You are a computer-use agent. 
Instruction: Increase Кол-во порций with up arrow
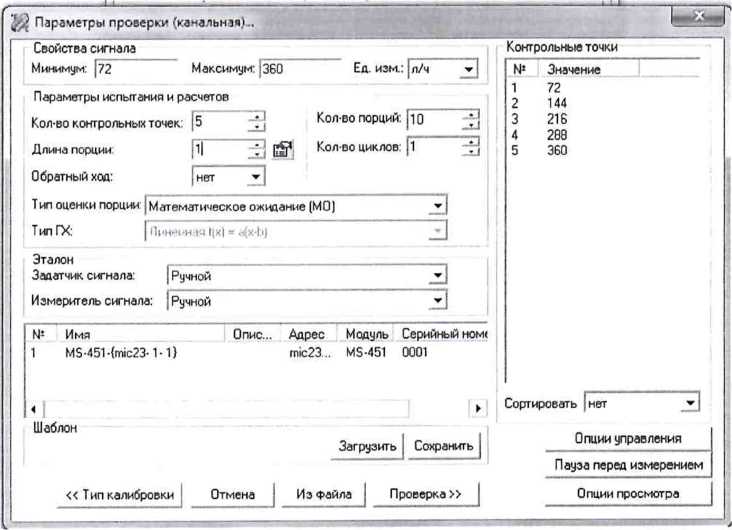(471, 114)
